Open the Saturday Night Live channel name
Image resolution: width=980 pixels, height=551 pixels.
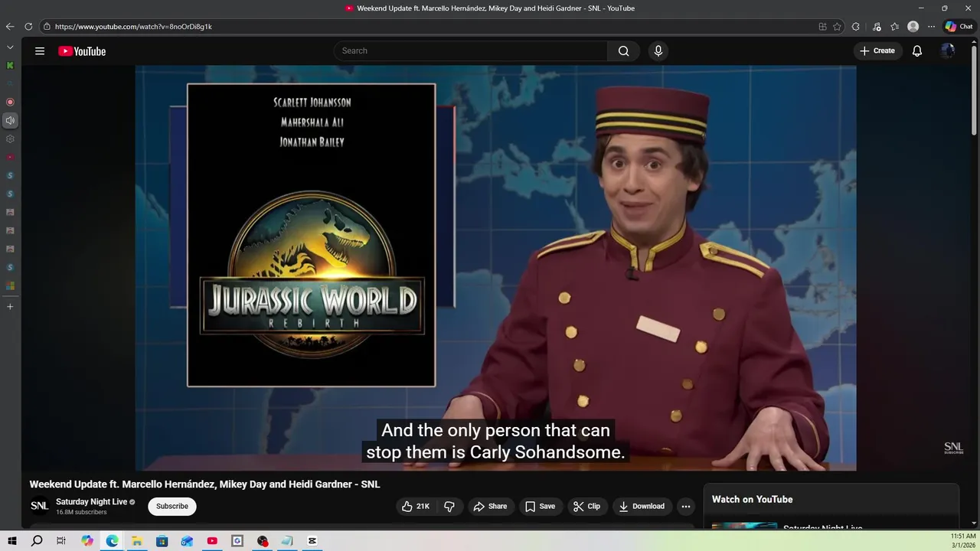click(x=92, y=502)
